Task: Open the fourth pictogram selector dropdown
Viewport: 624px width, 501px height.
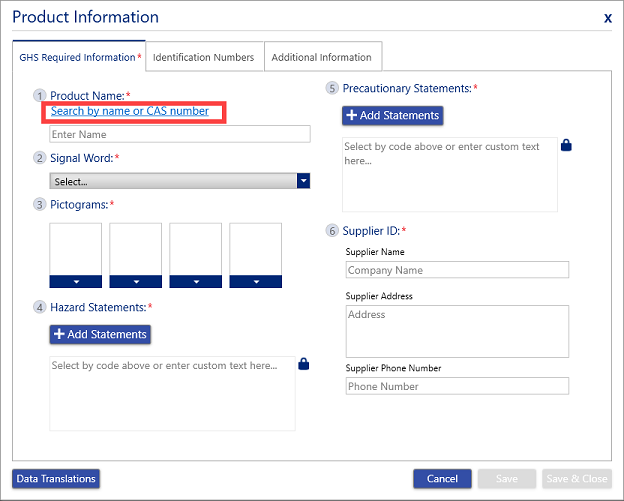Action: click(256, 281)
